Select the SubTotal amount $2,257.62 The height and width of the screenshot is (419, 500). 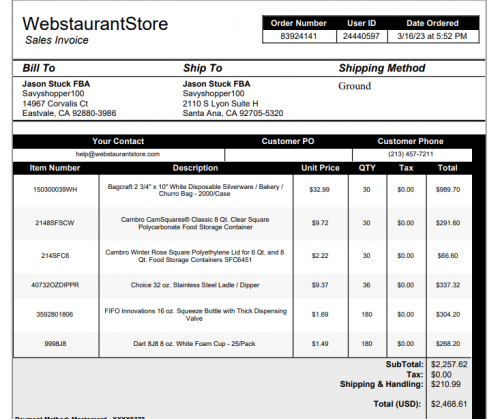coord(449,364)
